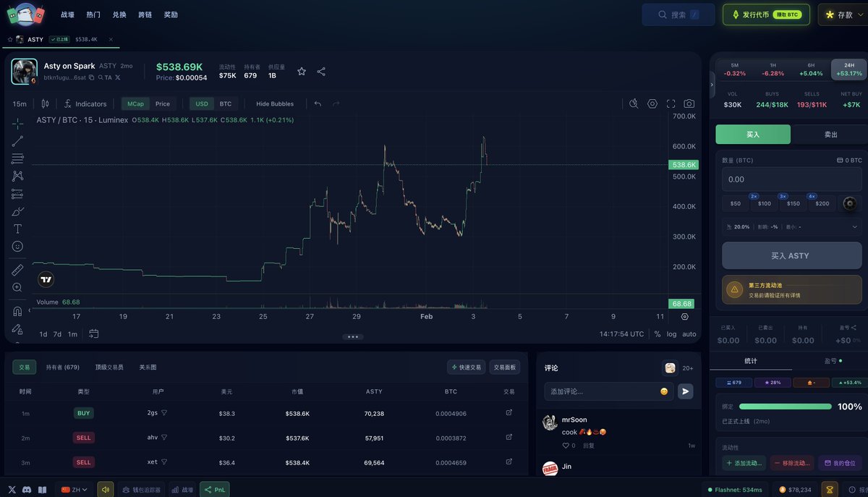
Task: Switch to 持有者 (679) tab
Action: (x=63, y=367)
